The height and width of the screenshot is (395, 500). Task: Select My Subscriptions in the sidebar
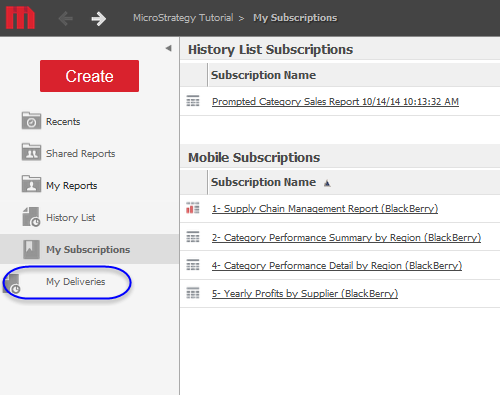pos(88,249)
